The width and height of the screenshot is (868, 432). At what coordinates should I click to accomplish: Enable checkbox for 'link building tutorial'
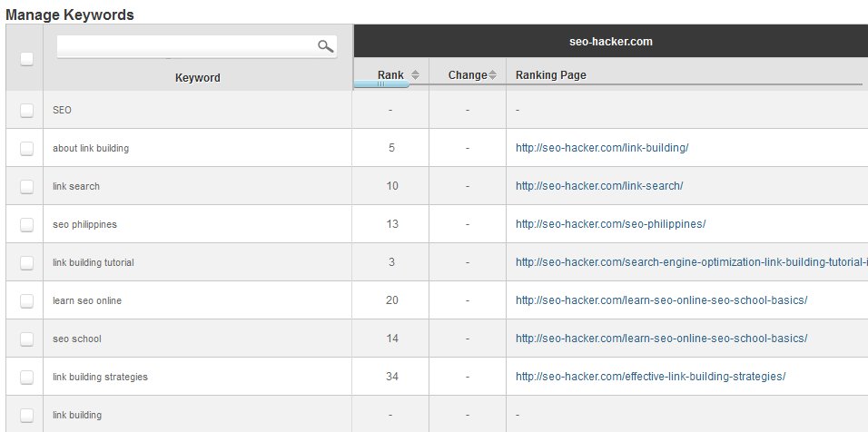(26, 262)
